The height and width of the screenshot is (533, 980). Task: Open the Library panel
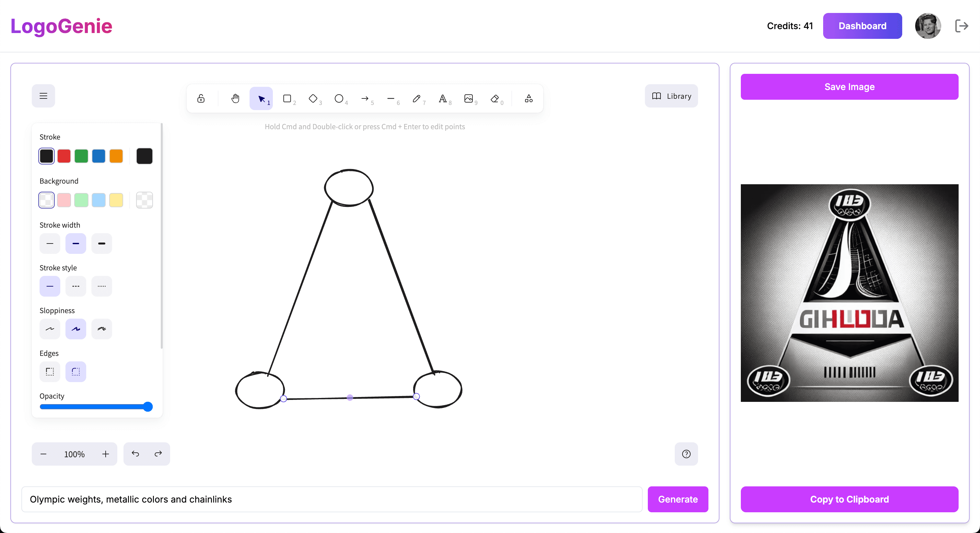[671, 96]
